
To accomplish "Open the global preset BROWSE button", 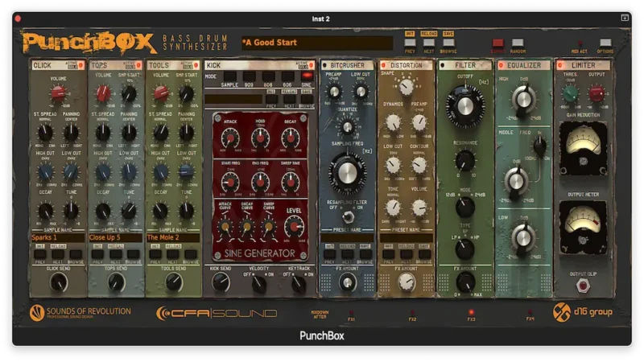I will click(448, 43).
